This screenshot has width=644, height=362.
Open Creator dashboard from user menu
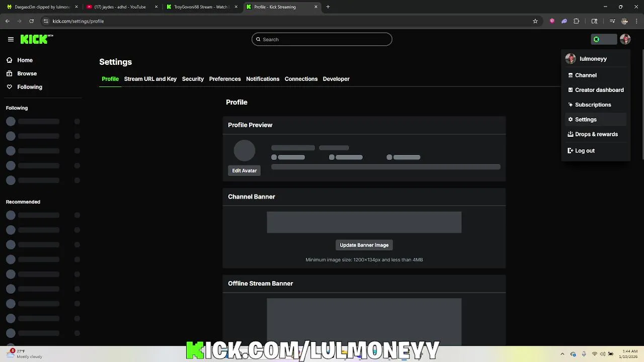[x=595, y=90]
